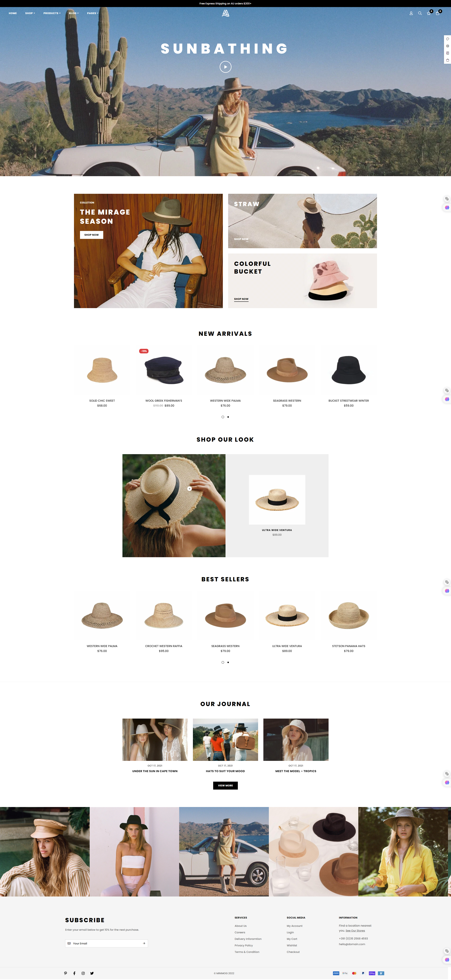The height and width of the screenshot is (980, 451).
Task: Visit the Twitter social icon
Action: pos(92,973)
